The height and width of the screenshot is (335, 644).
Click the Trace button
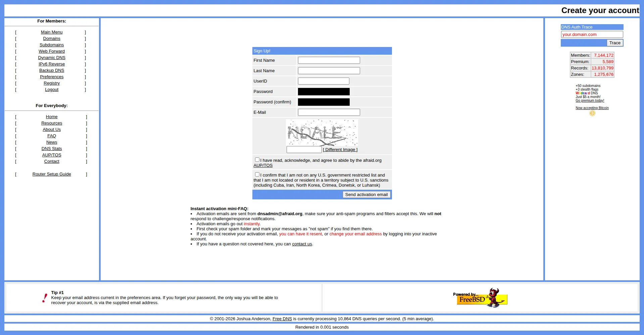coord(615,43)
